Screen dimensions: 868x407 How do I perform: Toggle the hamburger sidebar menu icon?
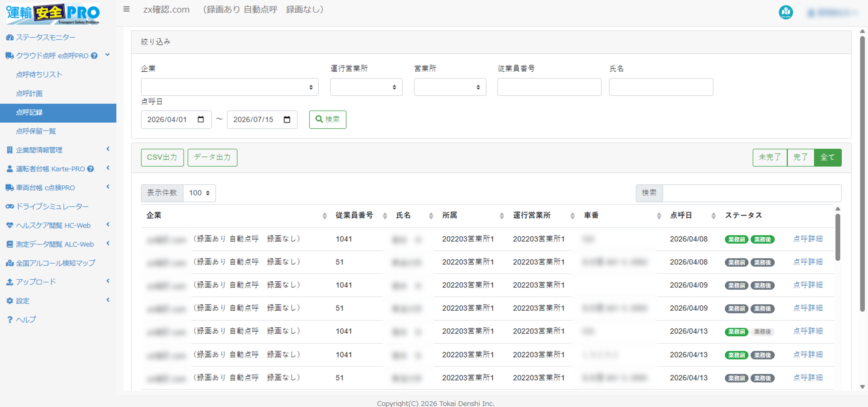(126, 9)
